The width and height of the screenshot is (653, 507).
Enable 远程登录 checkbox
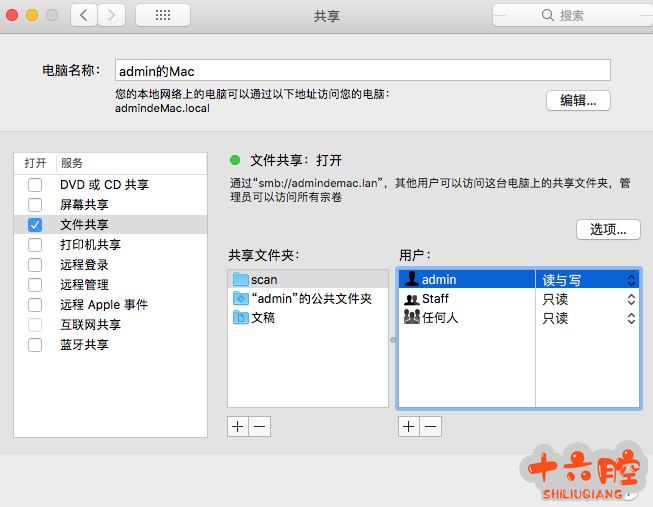35,265
